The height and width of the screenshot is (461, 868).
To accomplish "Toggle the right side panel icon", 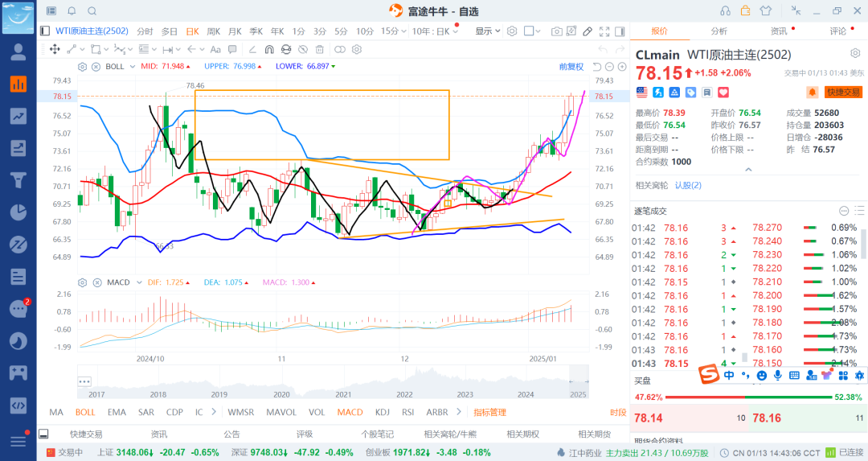I will point(620,31).
